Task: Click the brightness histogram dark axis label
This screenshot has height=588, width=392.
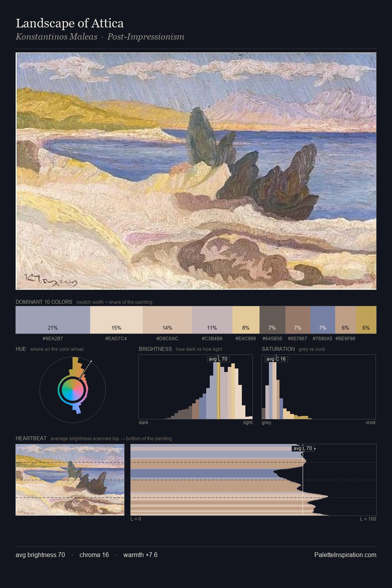Action: click(x=143, y=423)
